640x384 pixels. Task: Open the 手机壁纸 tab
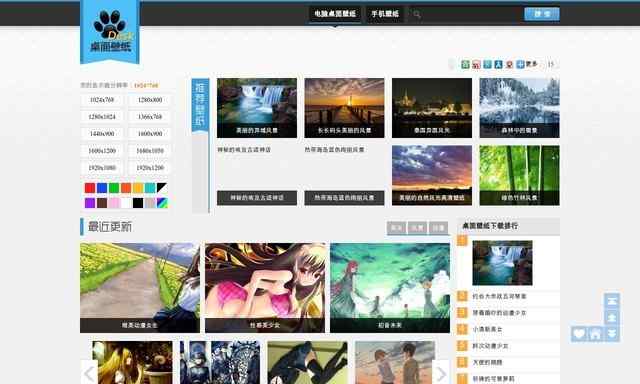(x=385, y=14)
